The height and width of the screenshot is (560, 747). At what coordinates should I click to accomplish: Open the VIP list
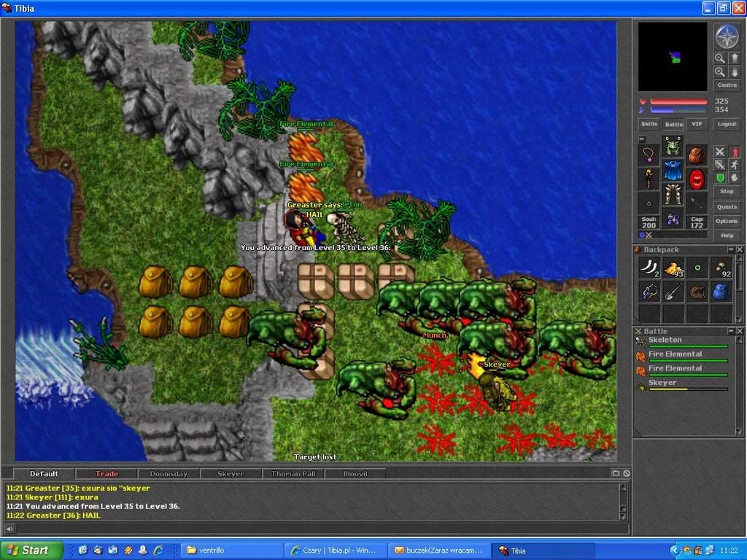point(697,124)
